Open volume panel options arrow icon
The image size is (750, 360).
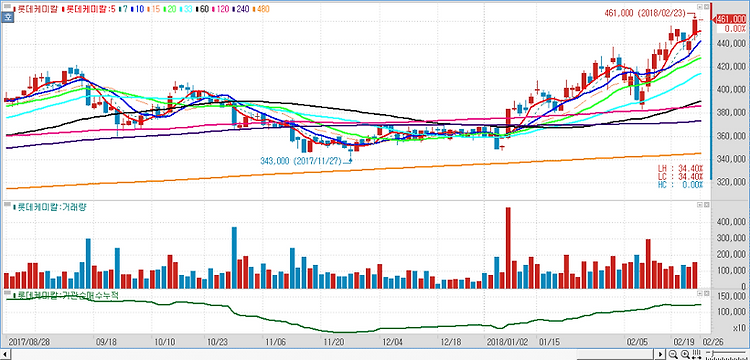[x=699, y=204]
